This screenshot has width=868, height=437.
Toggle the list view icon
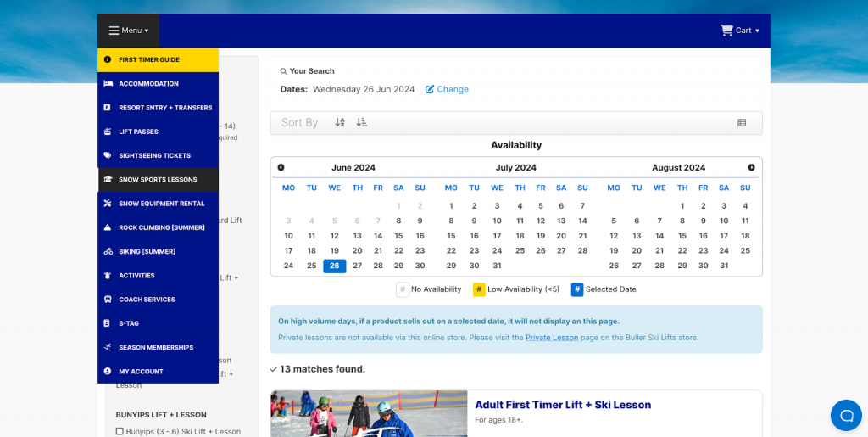(x=742, y=123)
